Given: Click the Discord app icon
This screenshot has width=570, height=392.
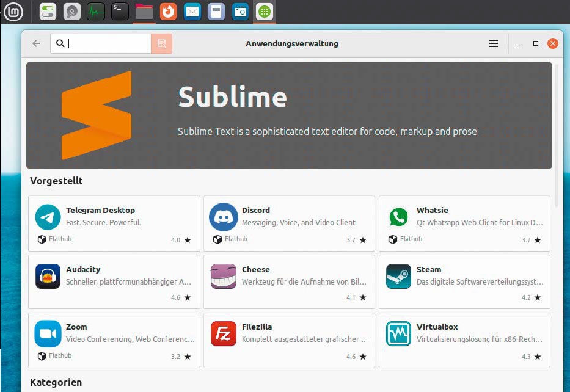Looking at the screenshot, I should [x=223, y=217].
